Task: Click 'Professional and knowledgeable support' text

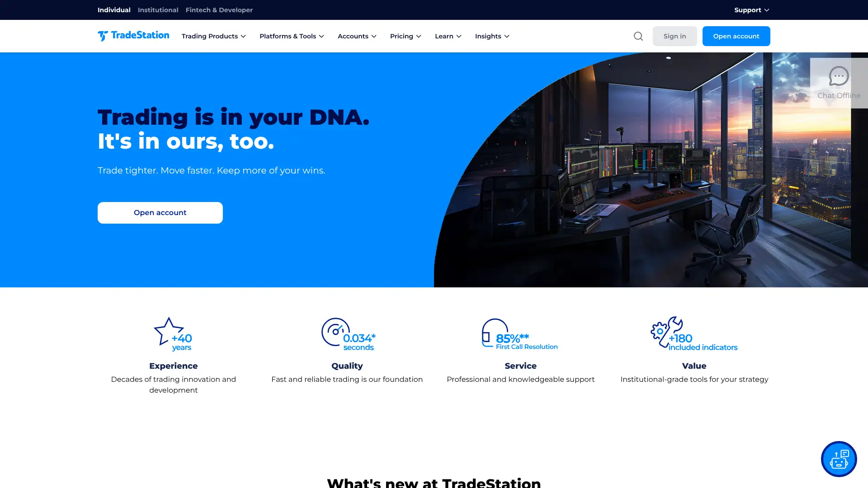Action: click(521, 380)
